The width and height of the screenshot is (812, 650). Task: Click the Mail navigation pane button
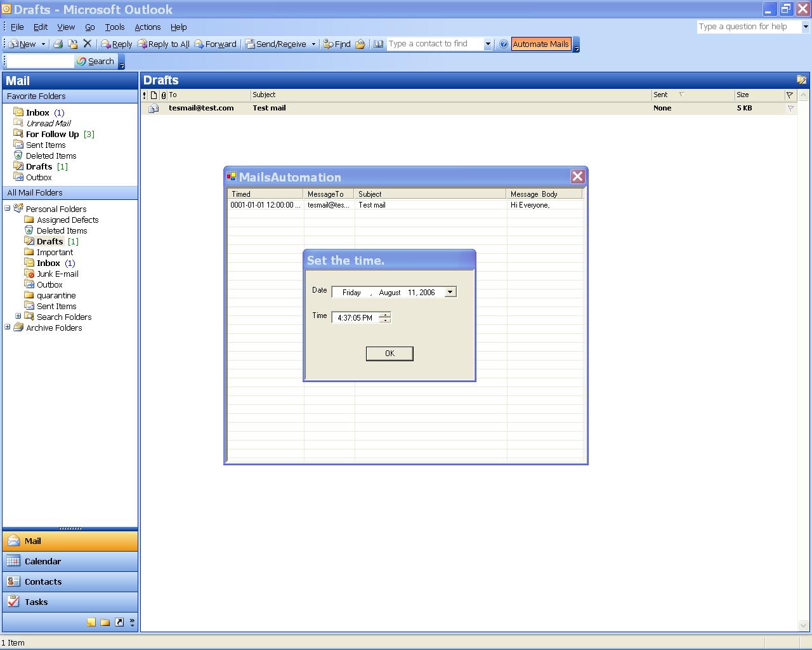tap(70, 541)
